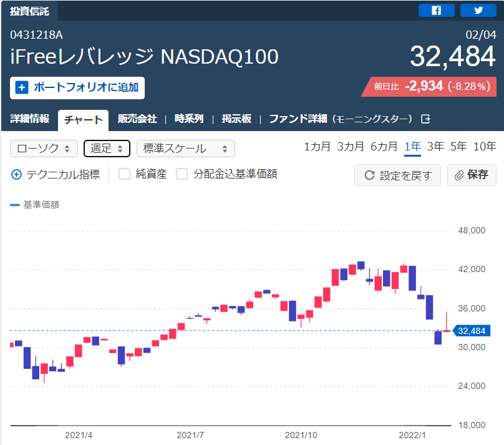Click the 30,000 axis label
The width and height of the screenshot is (504, 445).
point(472,347)
